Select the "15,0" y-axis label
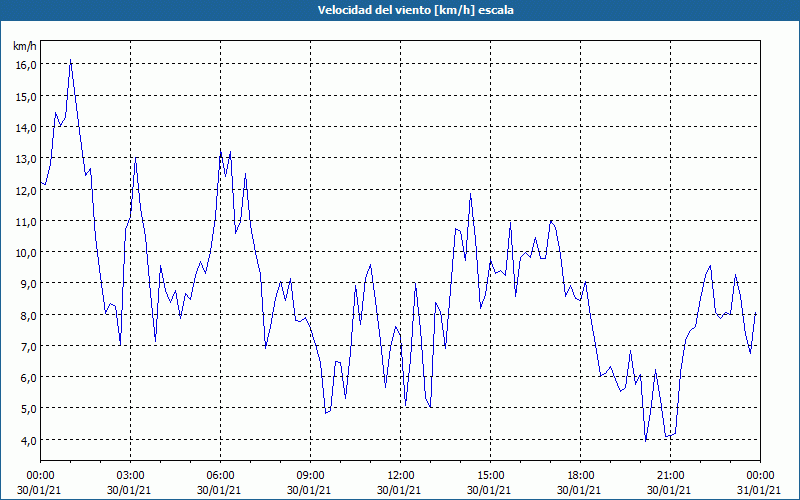 point(26,96)
